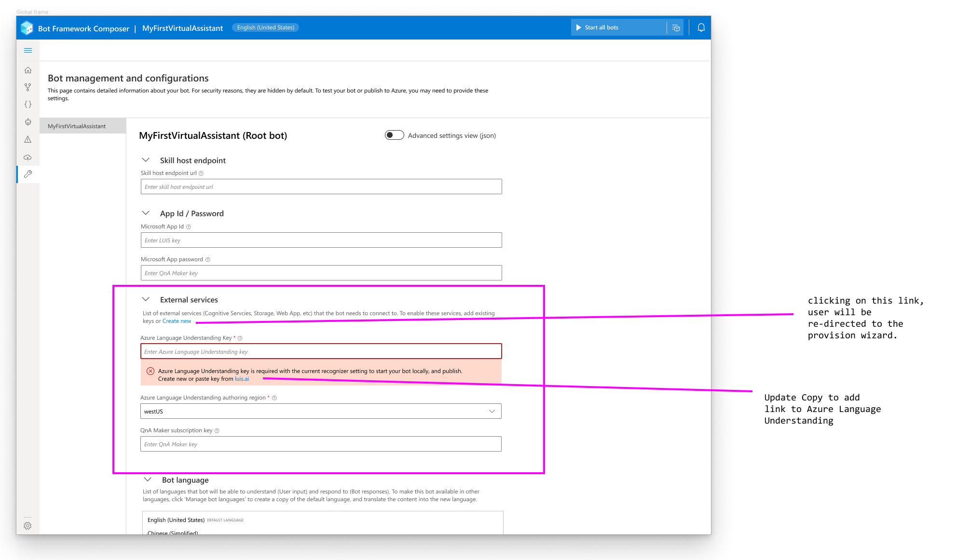
Task: Toggle the sidebar hamburger menu
Action: tap(28, 50)
